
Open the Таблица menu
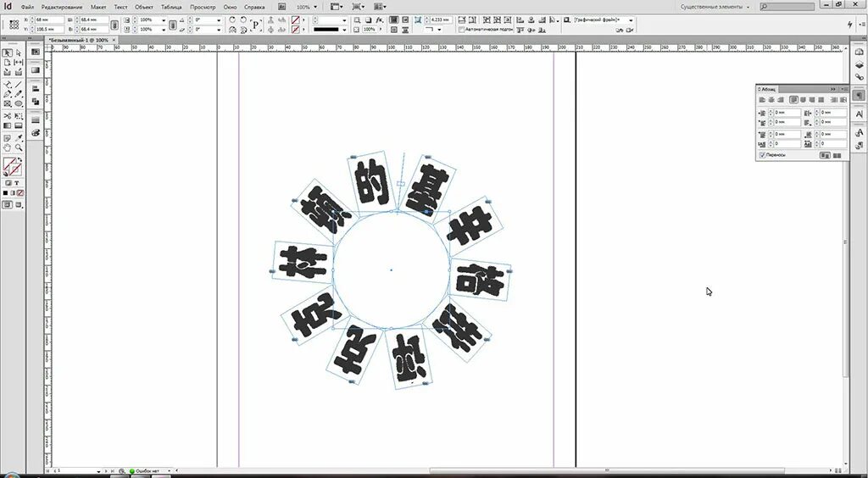171,7
